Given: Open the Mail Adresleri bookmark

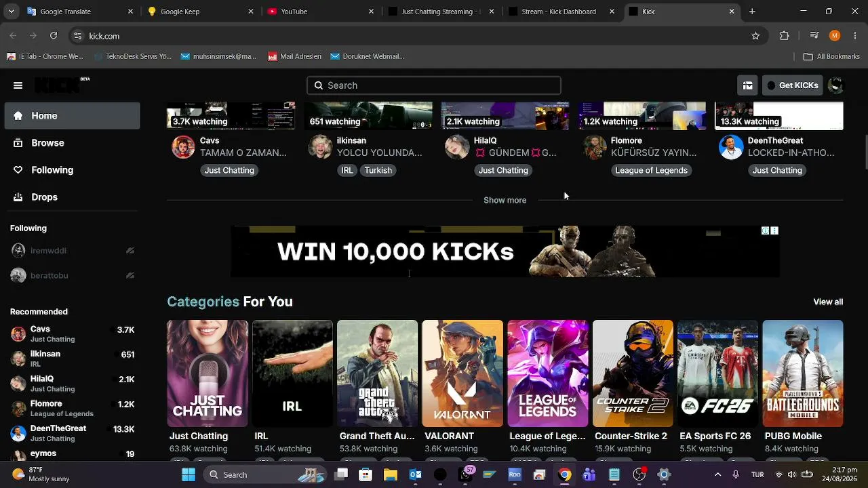Looking at the screenshot, I should click(x=294, y=56).
